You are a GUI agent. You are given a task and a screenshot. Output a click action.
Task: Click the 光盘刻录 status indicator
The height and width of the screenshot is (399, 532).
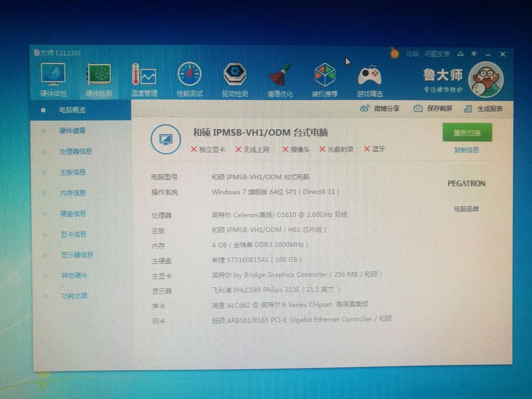click(336, 149)
